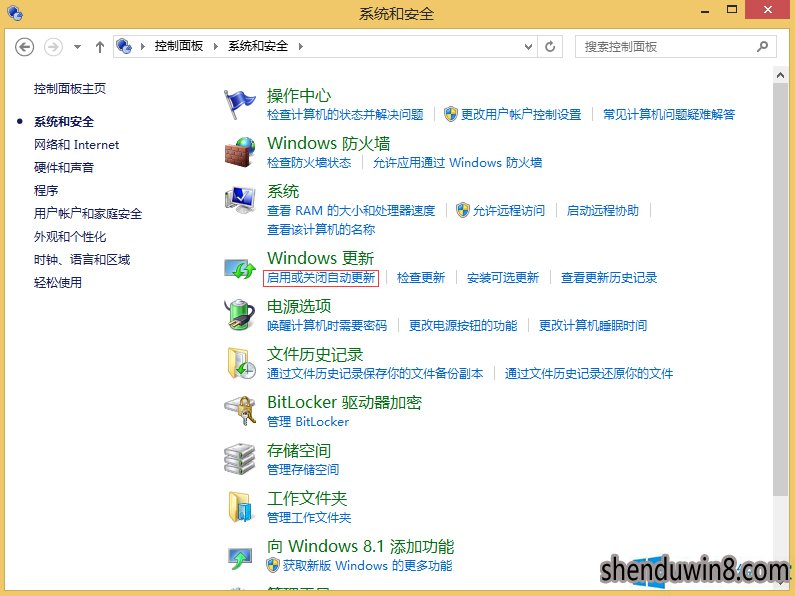Click 查看该计算机的名称 link

click(x=321, y=230)
